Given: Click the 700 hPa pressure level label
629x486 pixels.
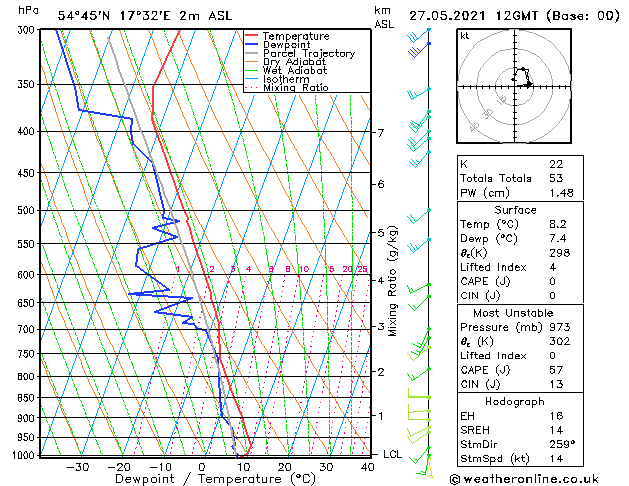Looking at the screenshot, I should tap(28, 330).
